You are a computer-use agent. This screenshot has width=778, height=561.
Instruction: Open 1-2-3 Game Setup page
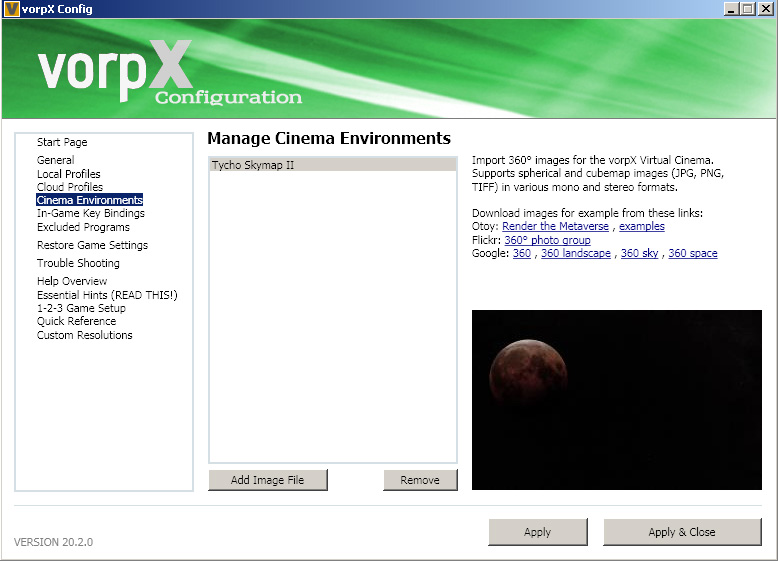click(x=81, y=308)
